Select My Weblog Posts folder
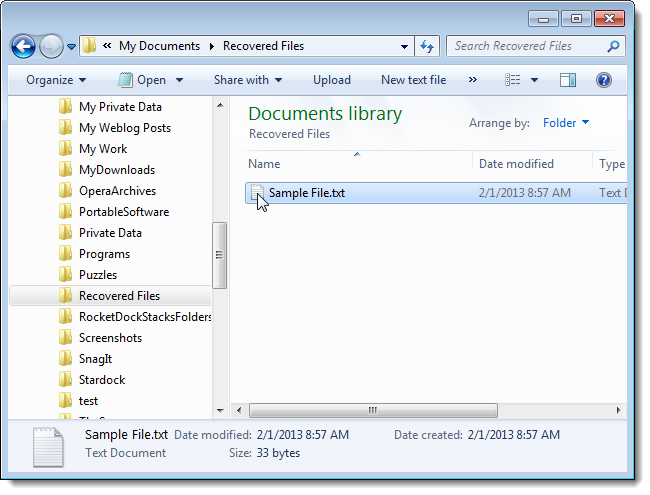Viewport: 650px width, 495px height. point(125,128)
